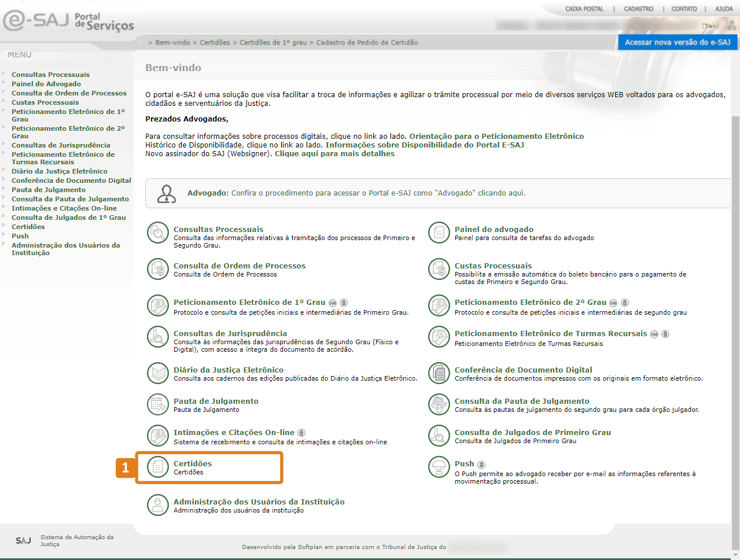Click the Advogado person icon in the notice box

point(167,194)
